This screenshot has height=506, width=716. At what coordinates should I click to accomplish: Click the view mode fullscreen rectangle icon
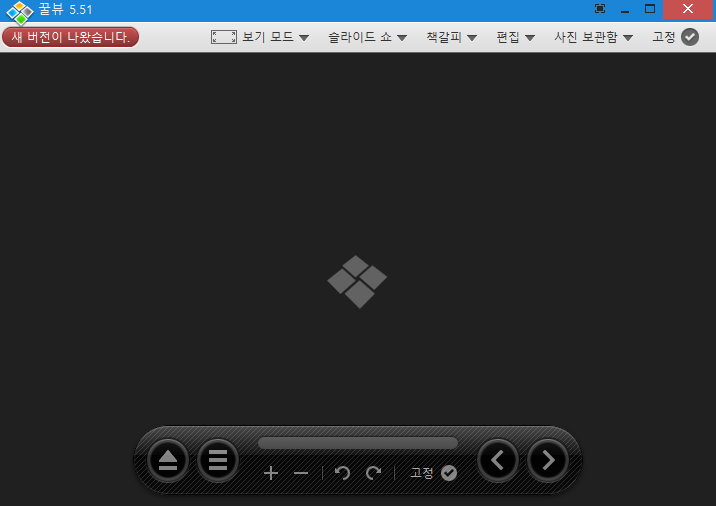(x=224, y=37)
